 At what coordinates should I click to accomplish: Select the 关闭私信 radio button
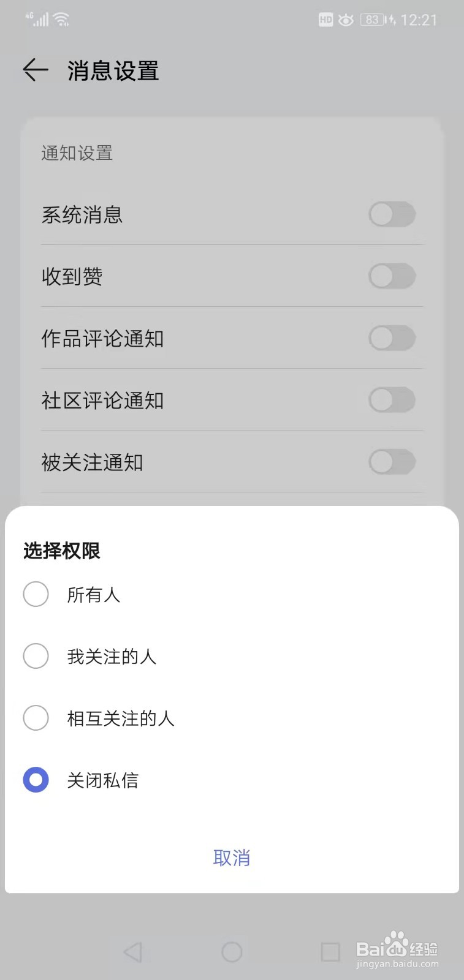coord(36,780)
